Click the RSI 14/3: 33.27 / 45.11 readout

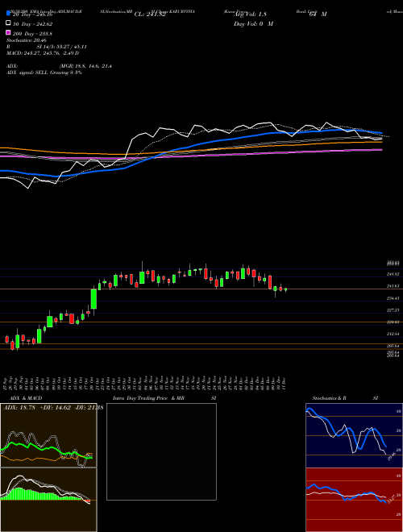(x=47, y=47)
